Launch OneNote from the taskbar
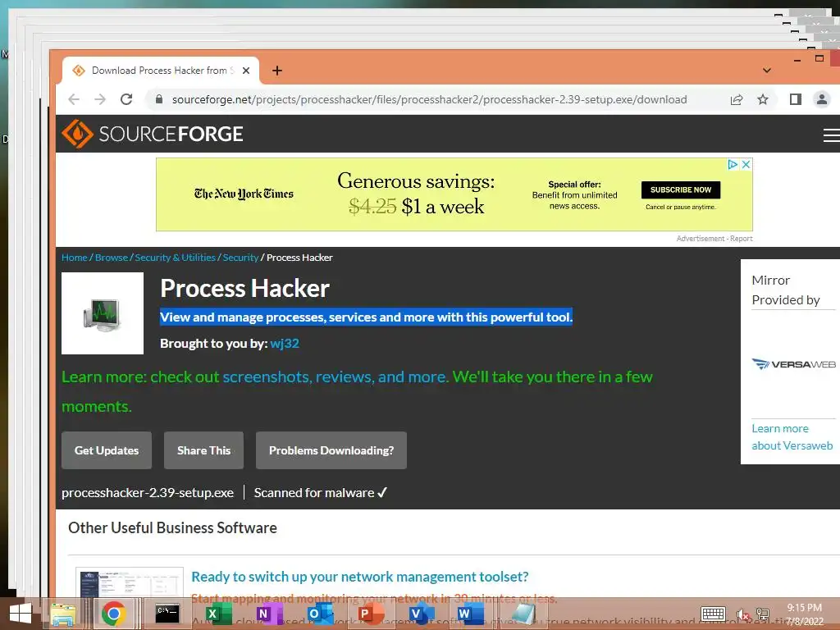 pos(268,614)
